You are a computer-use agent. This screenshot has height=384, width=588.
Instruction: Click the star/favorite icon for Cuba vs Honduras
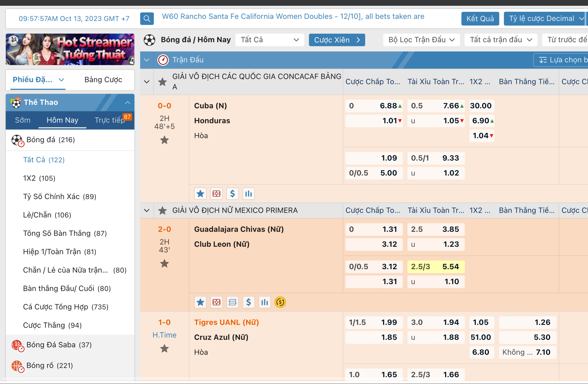point(164,140)
